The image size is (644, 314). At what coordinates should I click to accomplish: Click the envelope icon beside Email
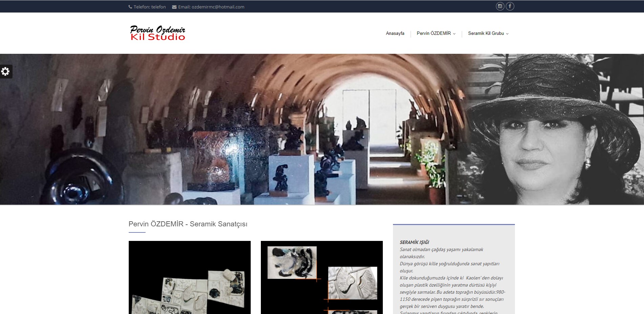174,7
